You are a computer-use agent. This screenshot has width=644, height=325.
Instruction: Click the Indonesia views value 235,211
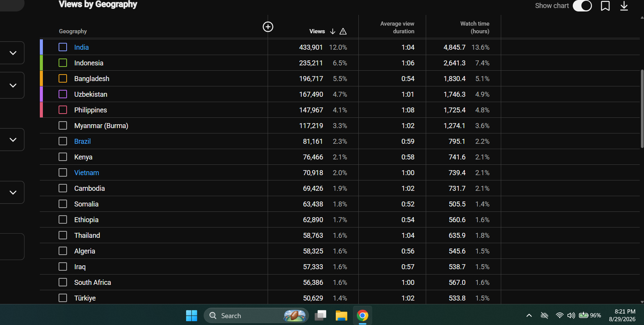point(311,63)
